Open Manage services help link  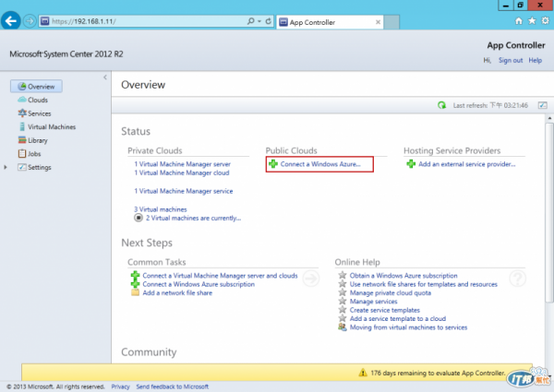[x=373, y=302]
